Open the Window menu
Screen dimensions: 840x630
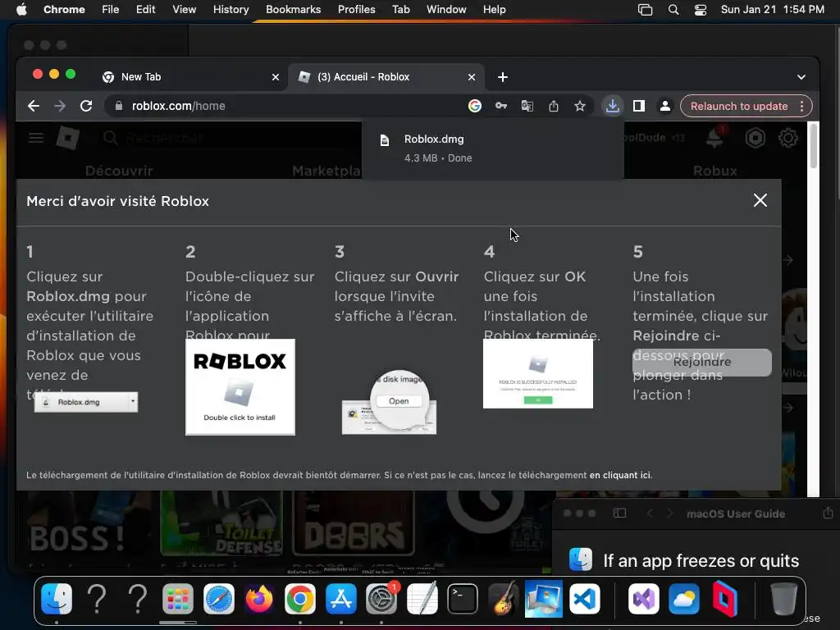446,9
